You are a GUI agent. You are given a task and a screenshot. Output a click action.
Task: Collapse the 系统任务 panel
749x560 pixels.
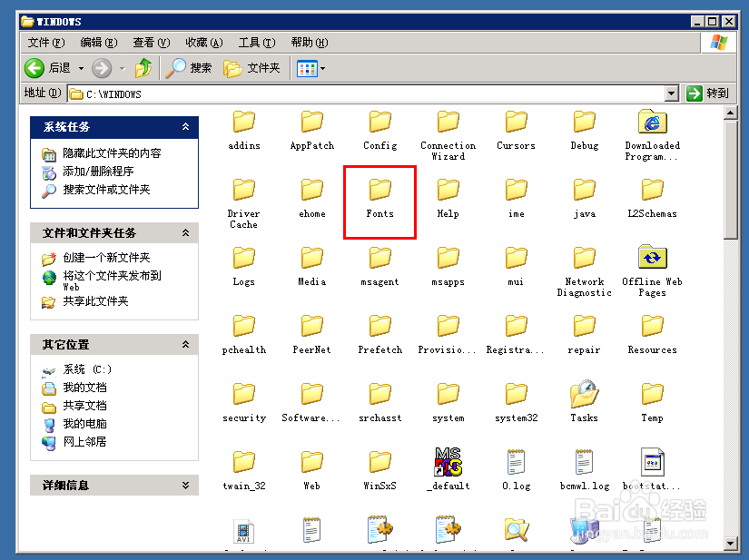(x=185, y=126)
